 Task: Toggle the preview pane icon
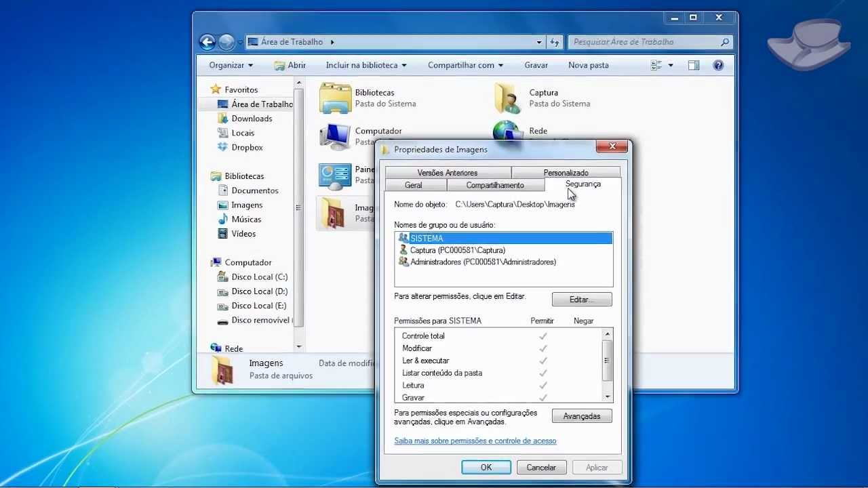[x=693, y=65]
